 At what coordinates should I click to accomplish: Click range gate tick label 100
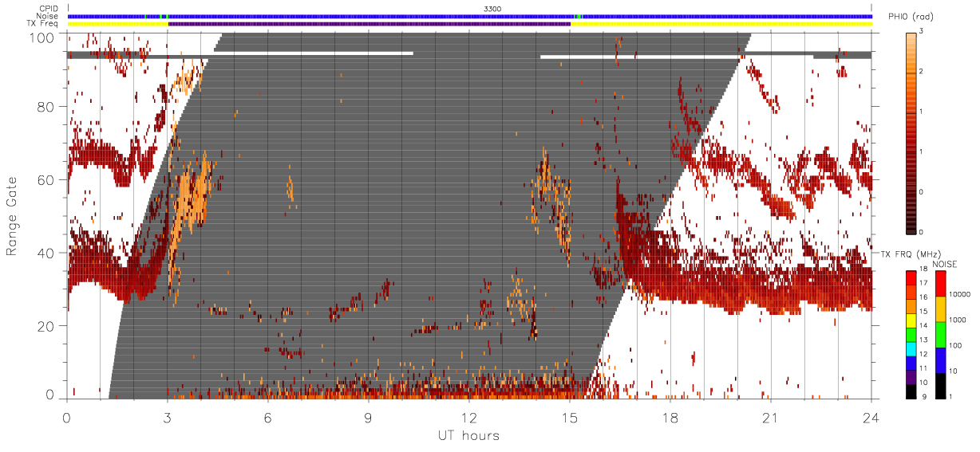tap(41, 37)
